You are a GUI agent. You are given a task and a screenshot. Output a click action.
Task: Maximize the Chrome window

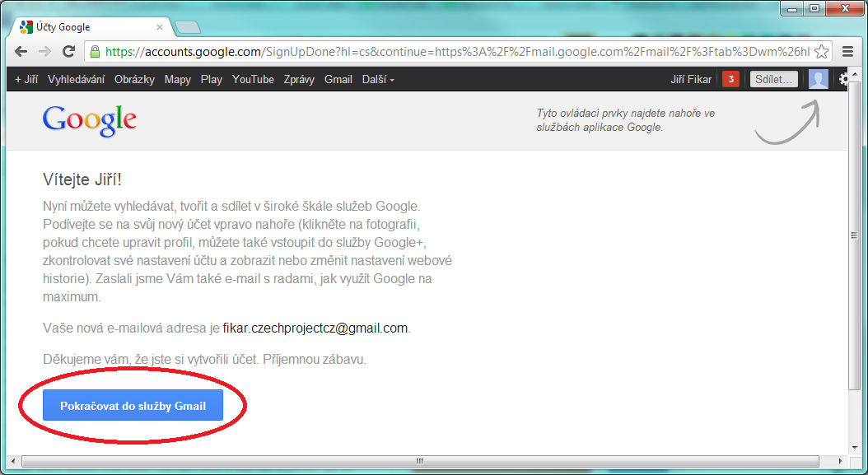pyautogui.click(x=814, y=9)
